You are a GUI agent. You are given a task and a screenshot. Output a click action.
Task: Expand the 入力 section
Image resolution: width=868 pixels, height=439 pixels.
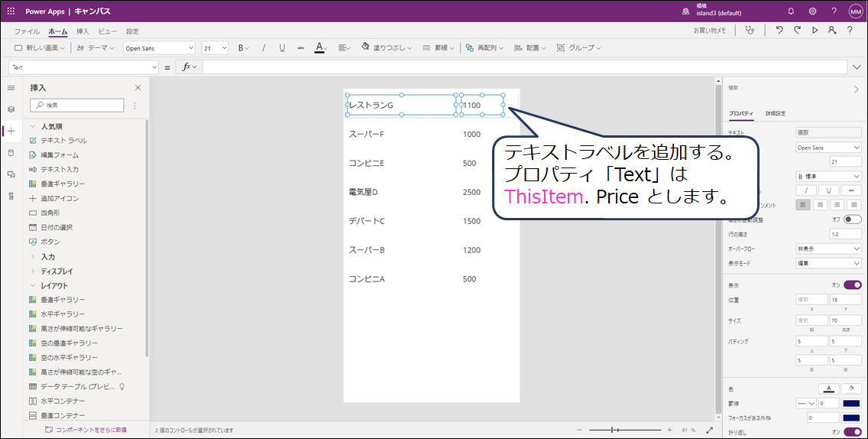[x=33, y=257]
